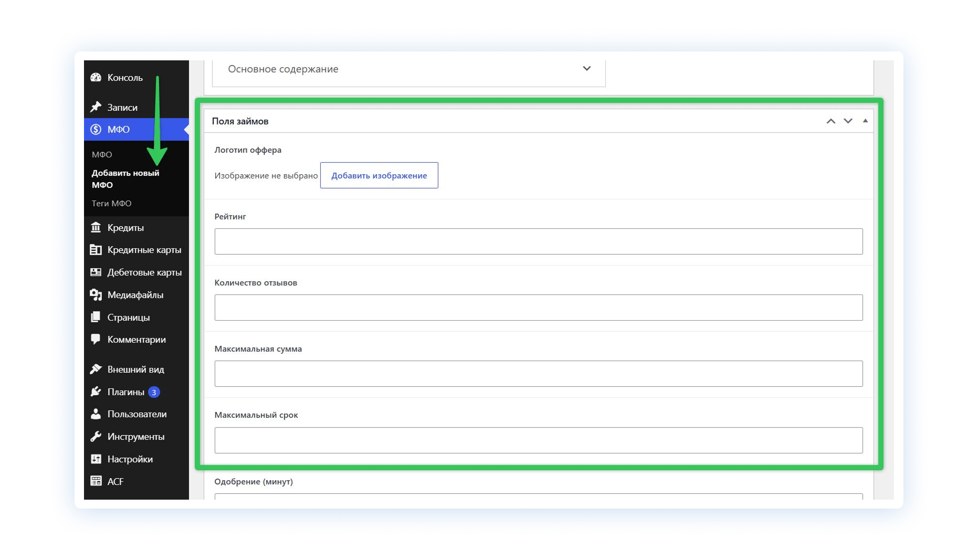Screen dimensions: 978x560
Task: Focus the Количество отзывов input field
Action: pyautogui.click(x=539, y=308)
